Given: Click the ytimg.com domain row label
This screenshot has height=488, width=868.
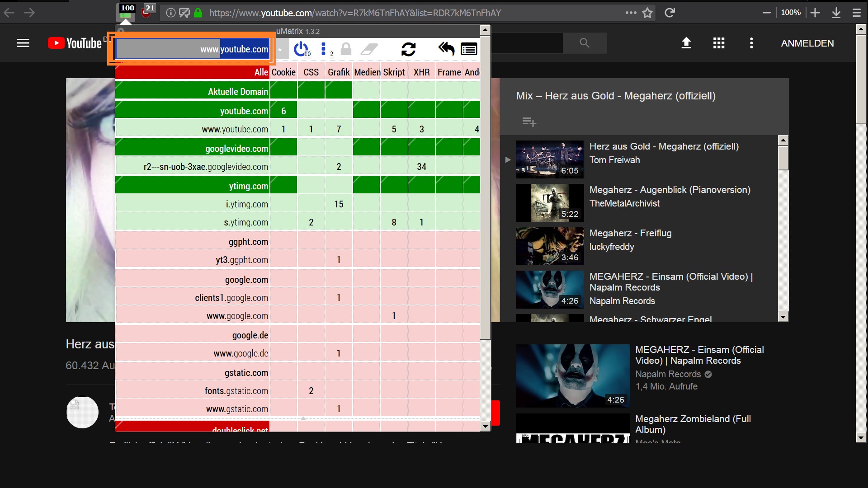Looking at the screenshot, I should 193,186.
